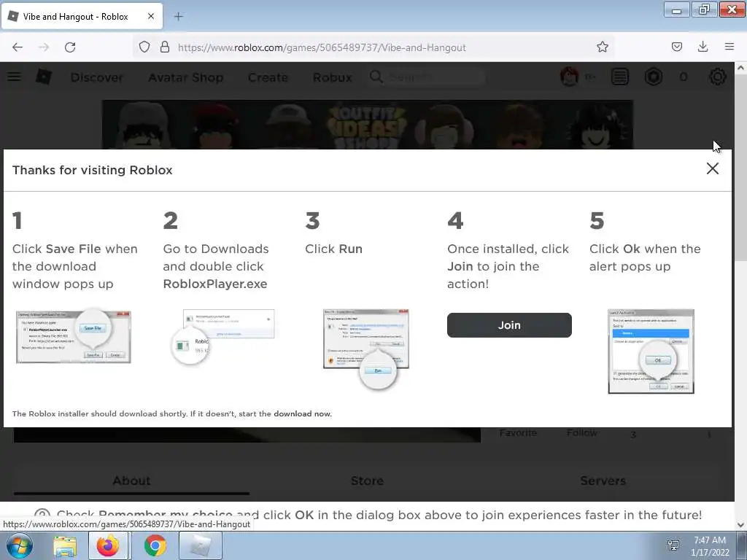Click the browser forward arrow
747x560 pixels.
coord(44,47)
